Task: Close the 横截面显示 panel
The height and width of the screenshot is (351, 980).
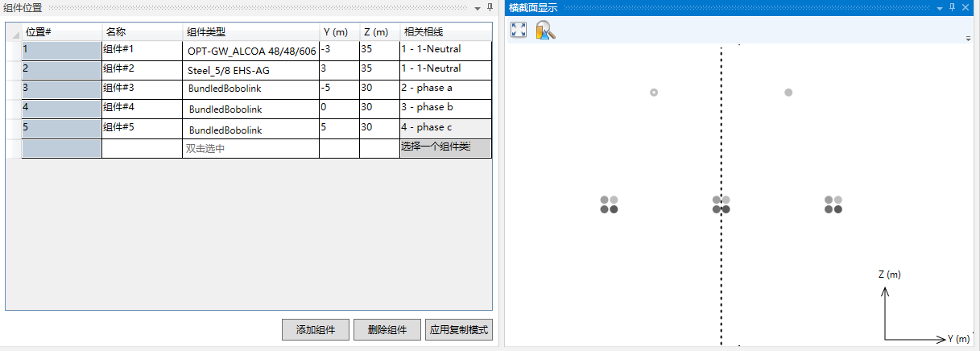Action: pos(966,7)
